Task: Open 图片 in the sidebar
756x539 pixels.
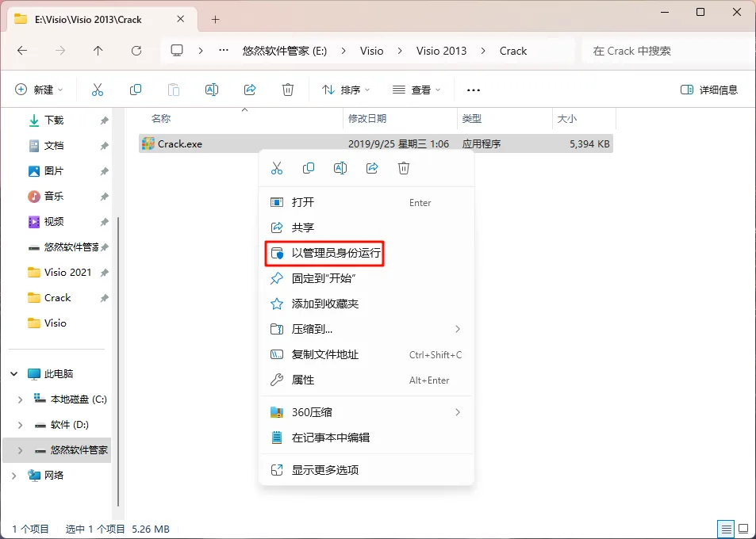Action: [x=53, y=171]
